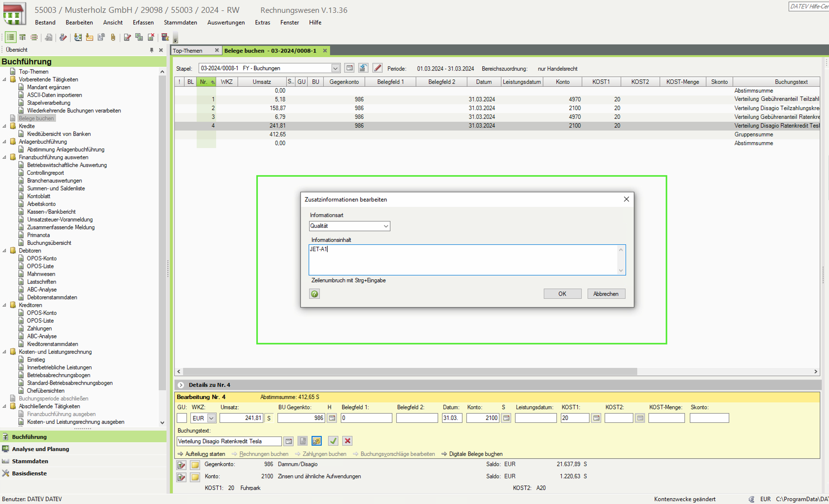Image resolution: width=829 pixels, height=504 pixels.
Task: Toggle the list view toolbar button
Action: [11, 37]
